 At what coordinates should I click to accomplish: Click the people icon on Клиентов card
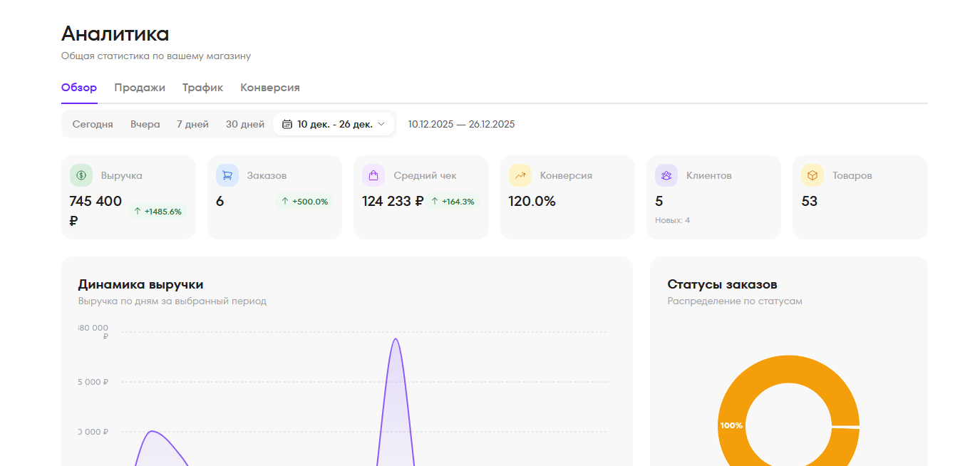point(666,175)
